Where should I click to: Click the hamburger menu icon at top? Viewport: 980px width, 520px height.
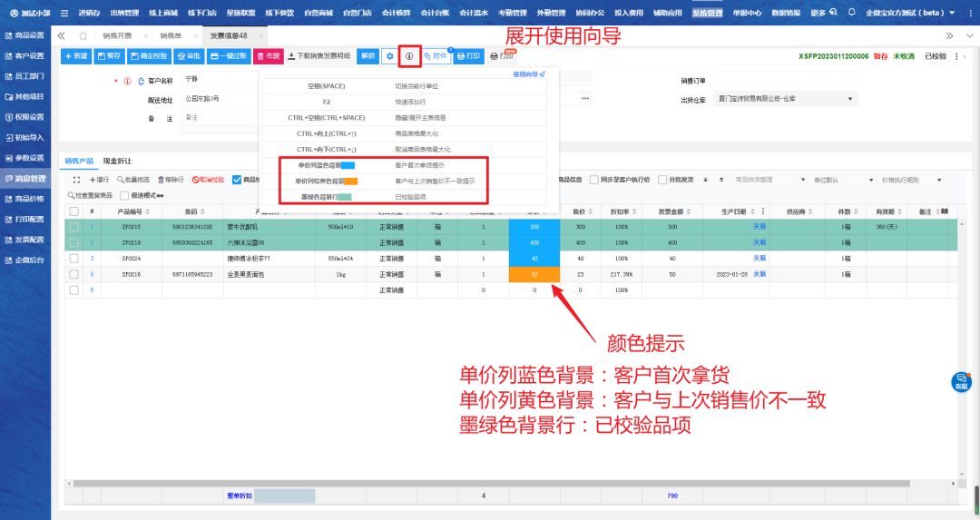click(x=64, y=13)
